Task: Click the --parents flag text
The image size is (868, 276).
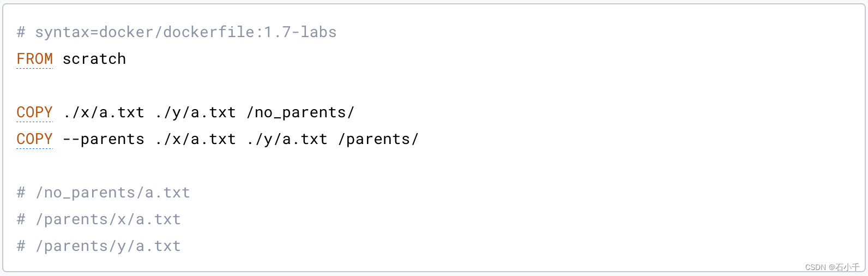Action: coord(104,140)
